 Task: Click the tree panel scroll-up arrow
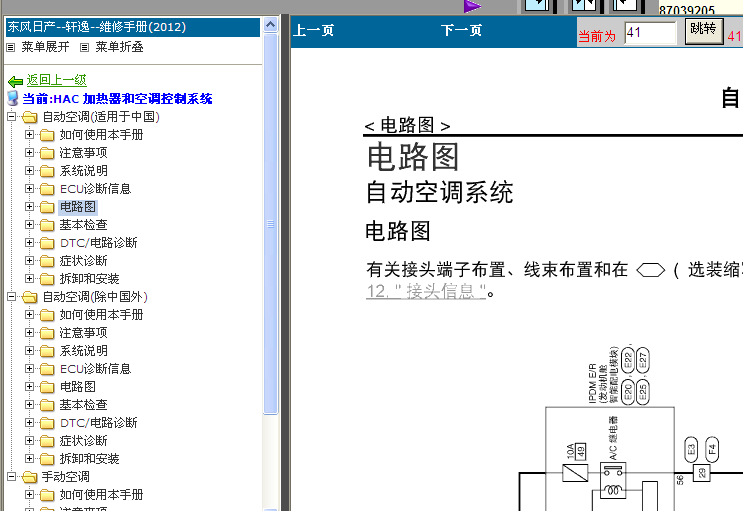coord(271,25)
